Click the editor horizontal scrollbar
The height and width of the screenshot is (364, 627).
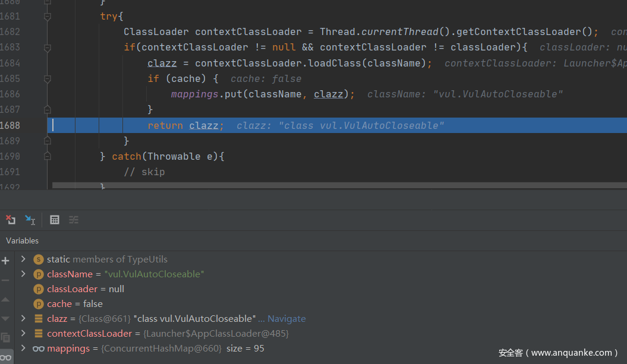click(339, 186)
